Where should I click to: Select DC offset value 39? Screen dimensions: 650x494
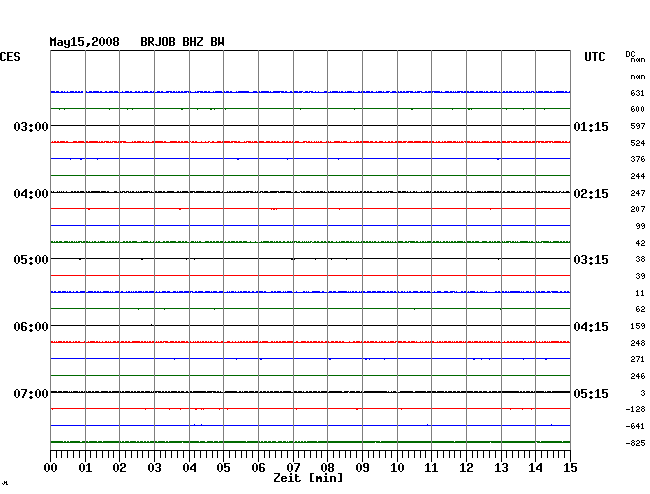(x=640, y=276)
